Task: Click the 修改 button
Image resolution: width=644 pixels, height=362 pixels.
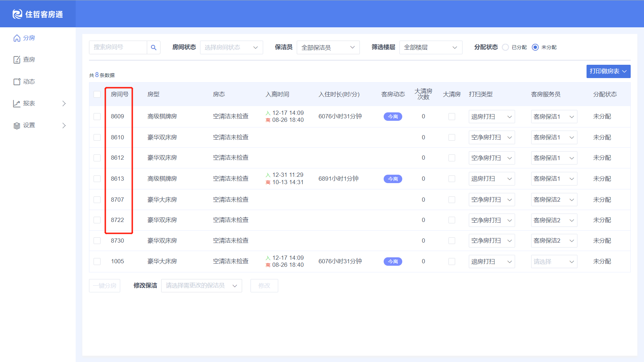Action: [x=264, y=286]
